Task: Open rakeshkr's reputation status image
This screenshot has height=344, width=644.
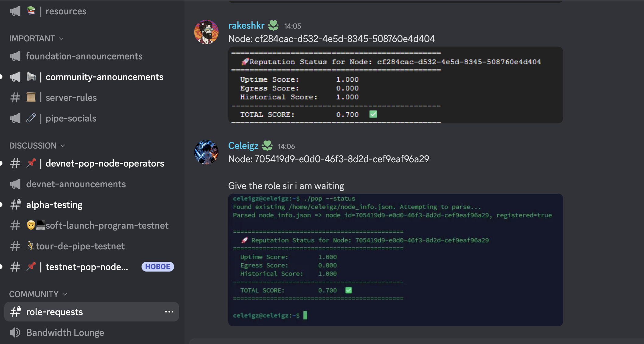Action: tap(395, 85)
